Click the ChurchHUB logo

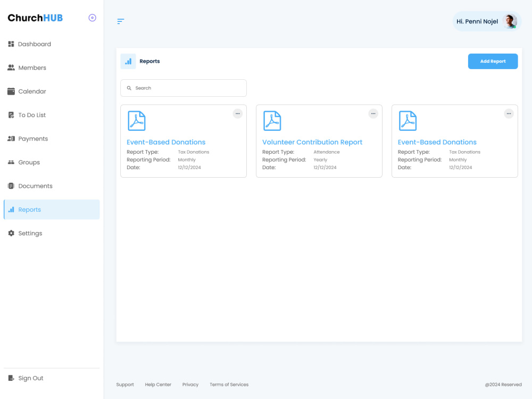pyautogui.click(x=35, y=18)
